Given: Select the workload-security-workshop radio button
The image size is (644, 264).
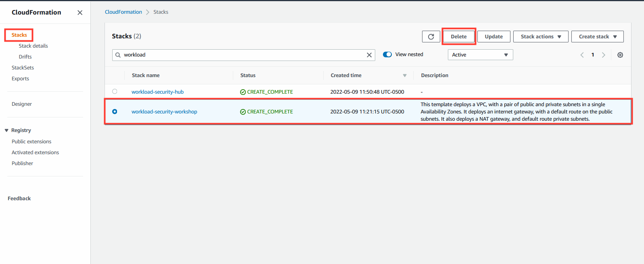Looking at the screenshot, I should point(115,111).
